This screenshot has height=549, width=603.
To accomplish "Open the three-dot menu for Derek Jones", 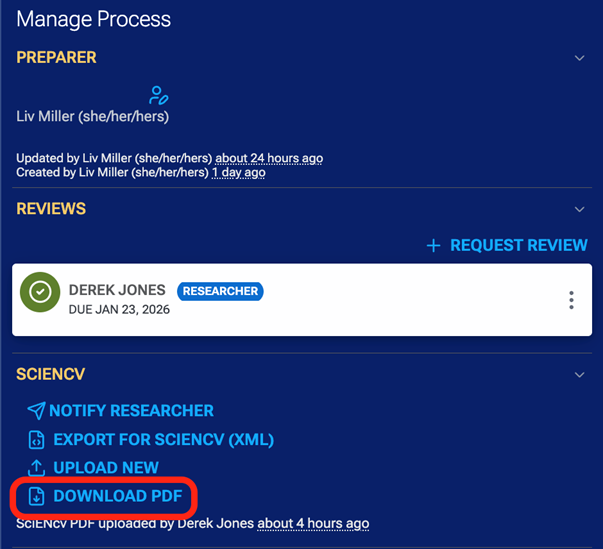I will (x=571, y=300).
